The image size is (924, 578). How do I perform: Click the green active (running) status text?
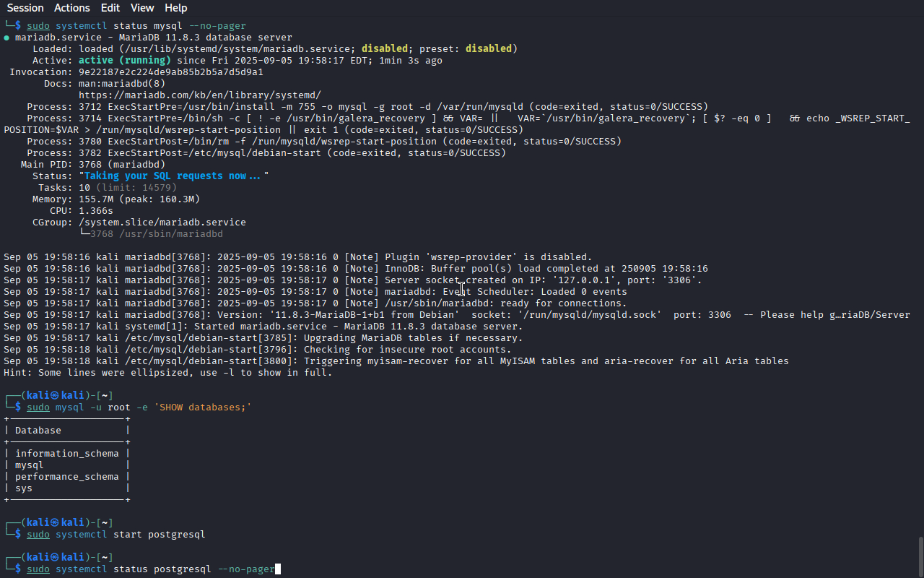click(124, 61)
